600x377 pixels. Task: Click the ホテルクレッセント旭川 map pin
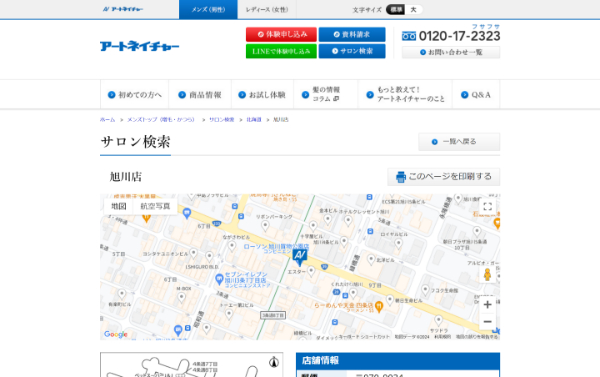tap(348, 220)
